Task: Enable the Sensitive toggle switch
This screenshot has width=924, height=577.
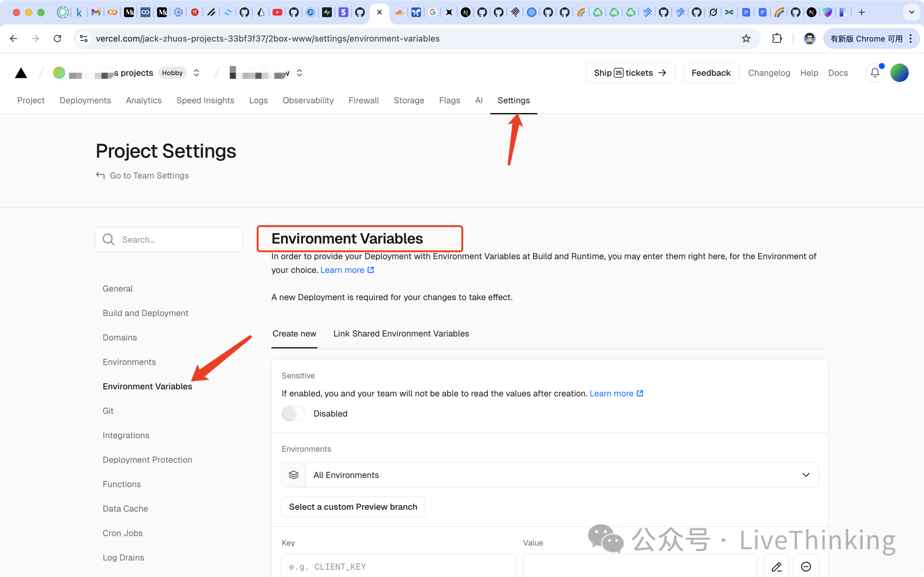Action: click(294, 414)
